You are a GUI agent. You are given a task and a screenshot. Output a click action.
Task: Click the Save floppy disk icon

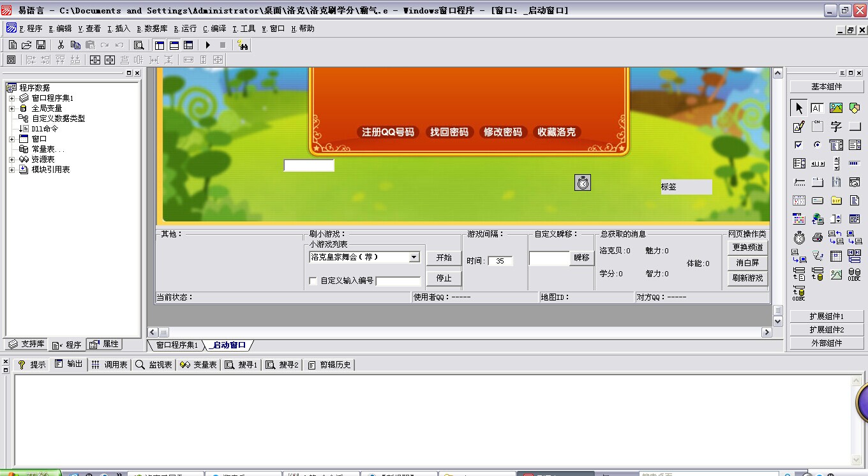[41, 45]
